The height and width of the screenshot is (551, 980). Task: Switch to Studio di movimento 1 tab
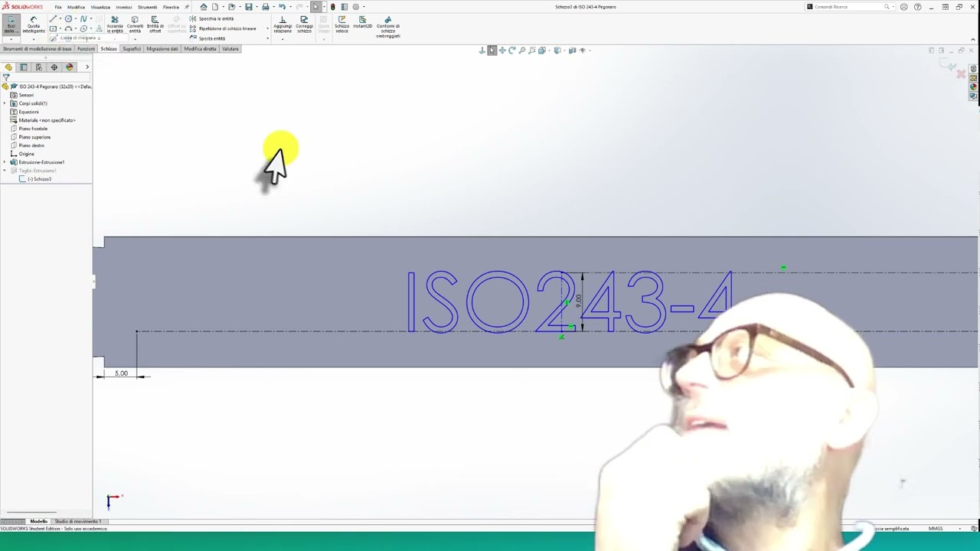(77, 521)
